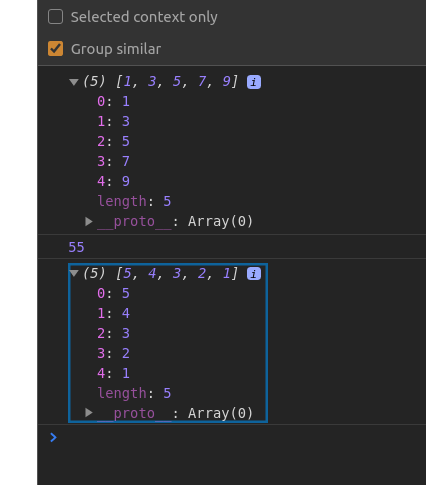Image resolution: width=426 pixels, height=485 pixels.
Task: Expand __proto__ of the first array
Action: pos(89,222)
